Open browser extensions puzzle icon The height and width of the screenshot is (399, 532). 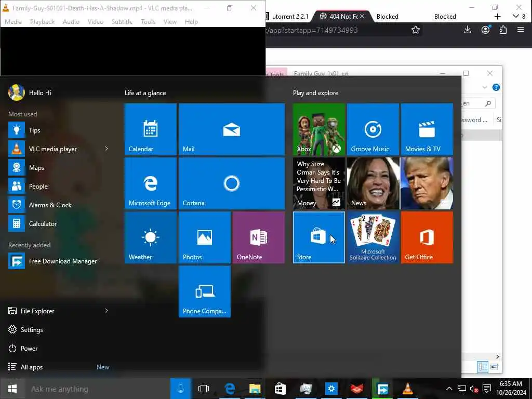(x=503, y=30)
